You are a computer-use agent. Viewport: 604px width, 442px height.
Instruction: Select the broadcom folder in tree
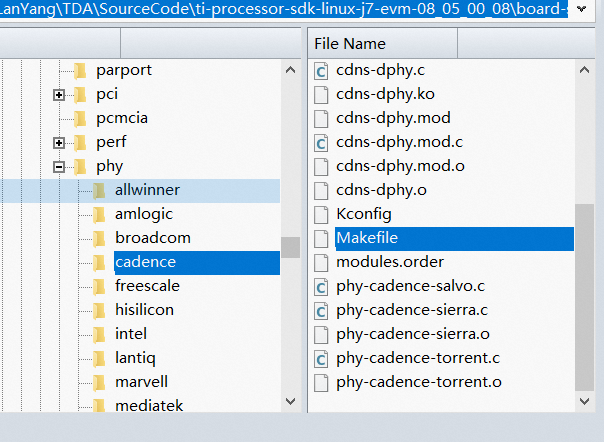click(x=153, y=238)
